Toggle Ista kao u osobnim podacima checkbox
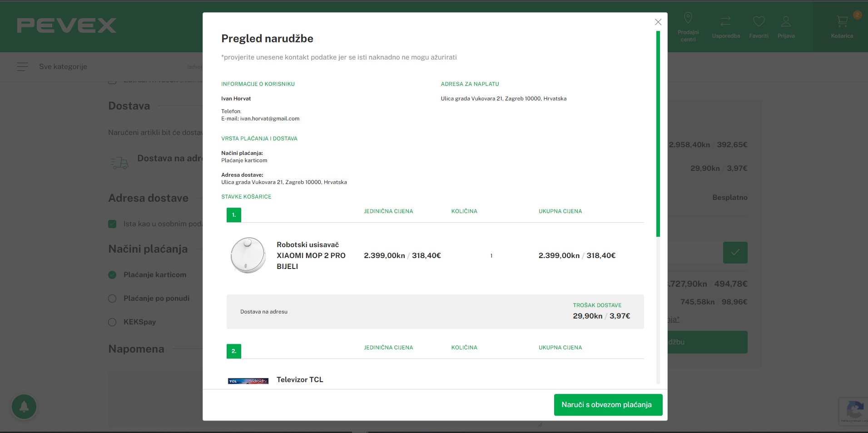868x433 pixels. (x=112, y=224)
